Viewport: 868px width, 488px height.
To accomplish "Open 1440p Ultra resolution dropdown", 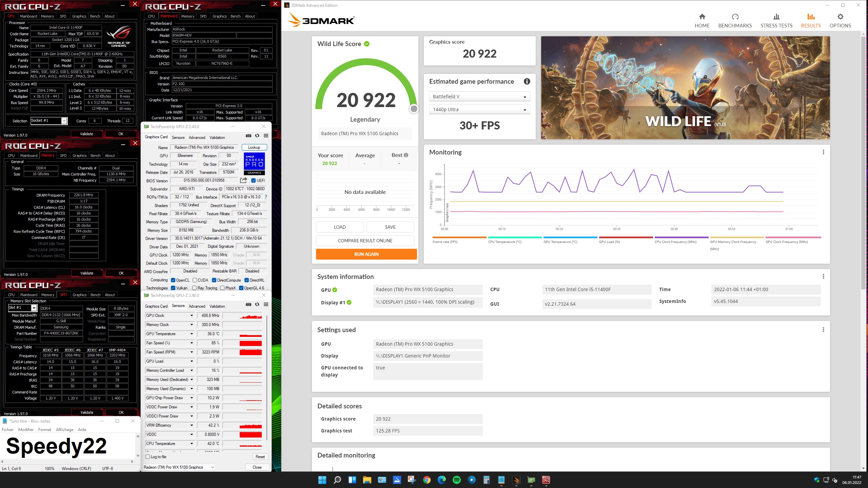I will (479, 109).
